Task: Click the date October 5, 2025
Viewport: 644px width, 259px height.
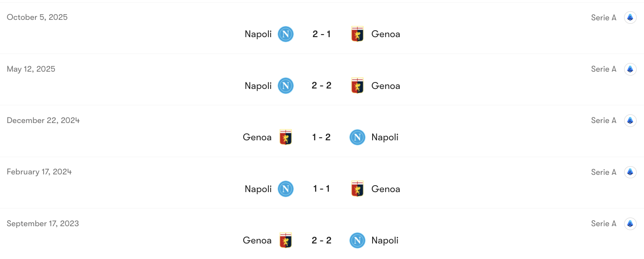Action: (x=37, y=17)
